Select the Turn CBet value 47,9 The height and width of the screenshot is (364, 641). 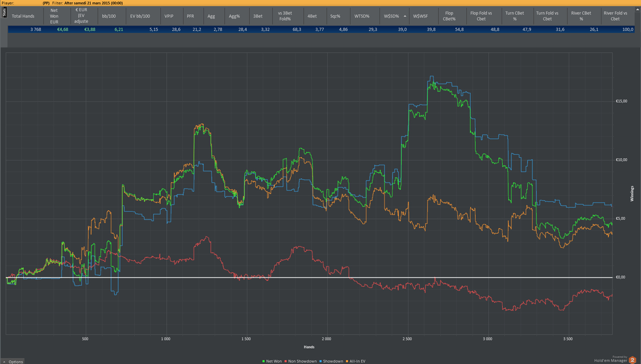click(527, 30)
